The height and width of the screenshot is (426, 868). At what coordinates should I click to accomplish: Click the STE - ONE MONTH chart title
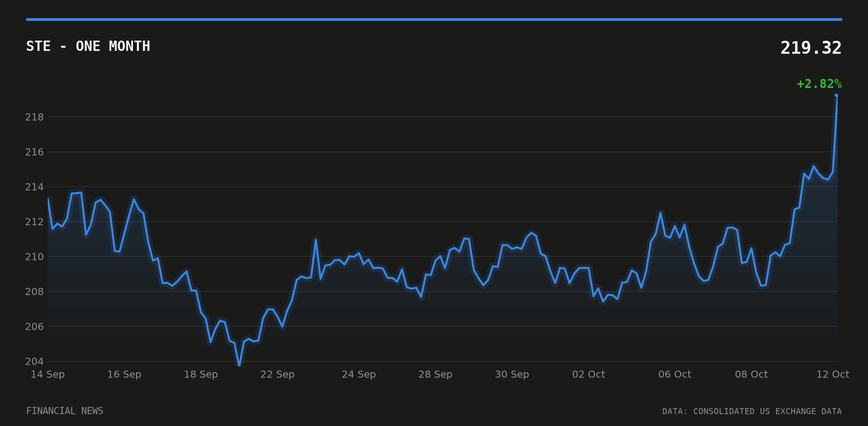(x=88, y=47)
